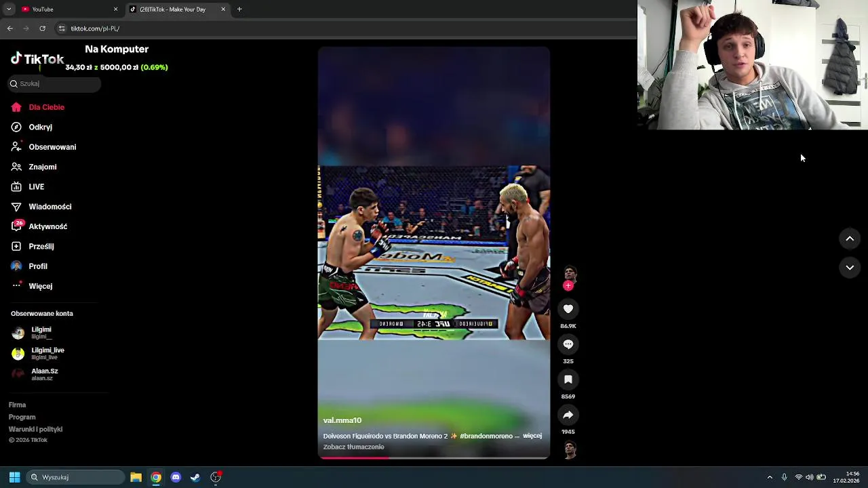Click Zobacz tłumaczenie under the caption

pos(353,447)
